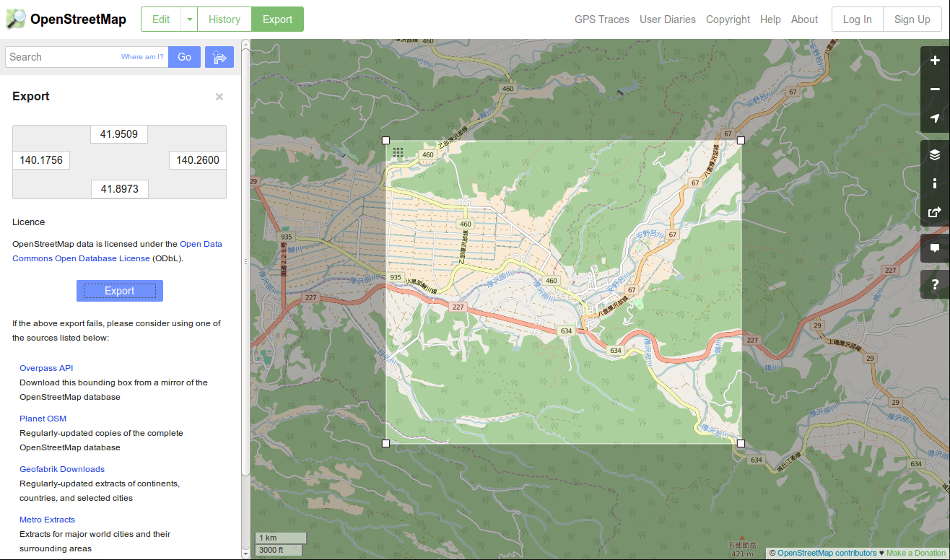
Task: Open the Geofabrik Downloads link
Action: 62,469
